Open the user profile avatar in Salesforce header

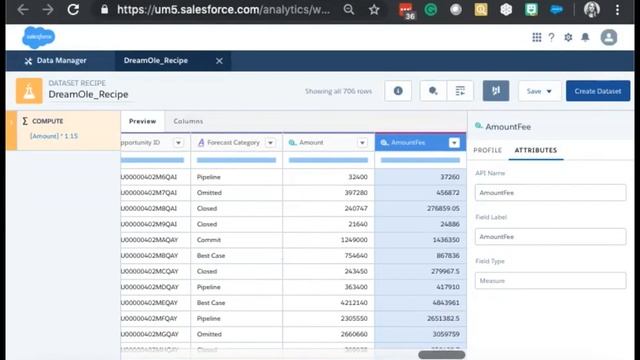(609, 38)
